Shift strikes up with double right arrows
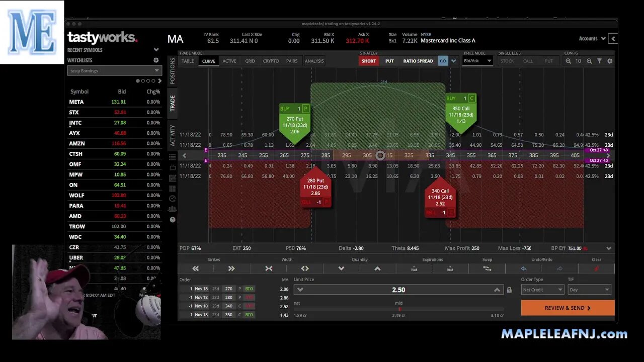 tap(231, 268)
